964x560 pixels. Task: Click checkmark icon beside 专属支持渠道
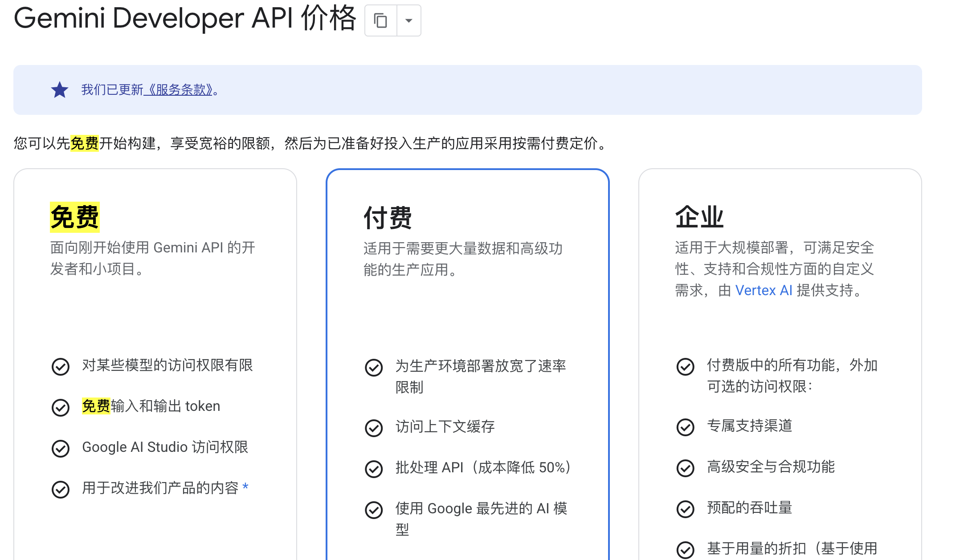(x=686, y=427)
